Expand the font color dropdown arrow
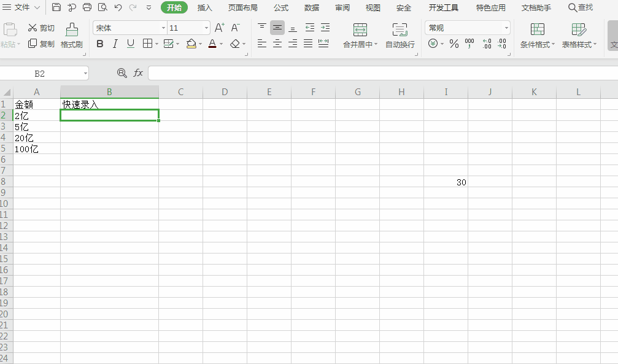Screen dimensions: 618x364 tap(221, 44)
